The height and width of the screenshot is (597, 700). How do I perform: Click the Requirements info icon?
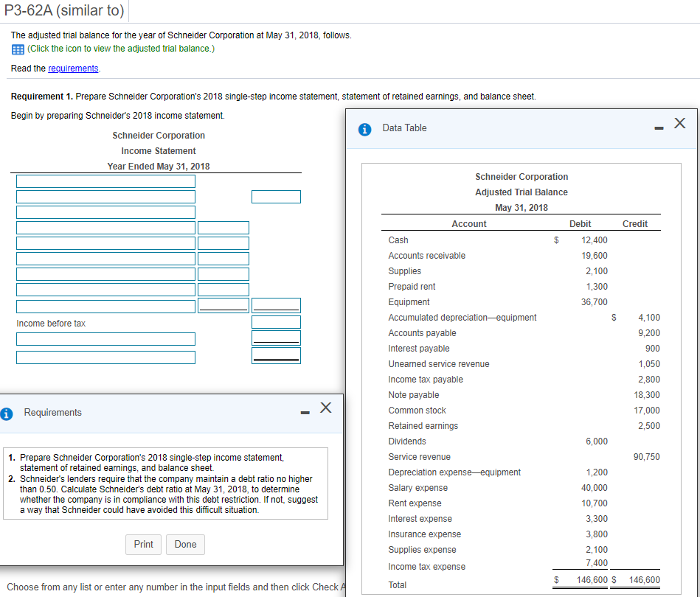[x=6, y=413]
